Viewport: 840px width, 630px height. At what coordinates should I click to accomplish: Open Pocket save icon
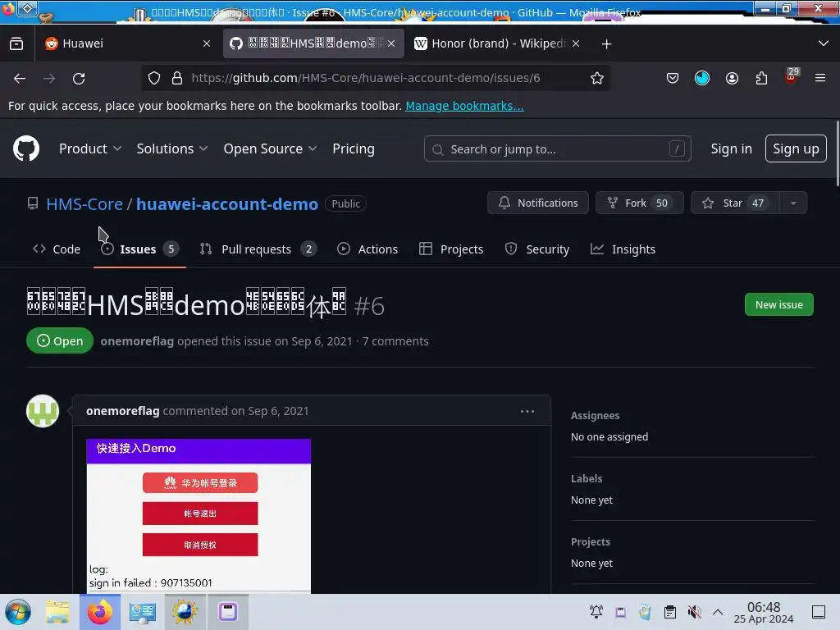click(673, 78)
